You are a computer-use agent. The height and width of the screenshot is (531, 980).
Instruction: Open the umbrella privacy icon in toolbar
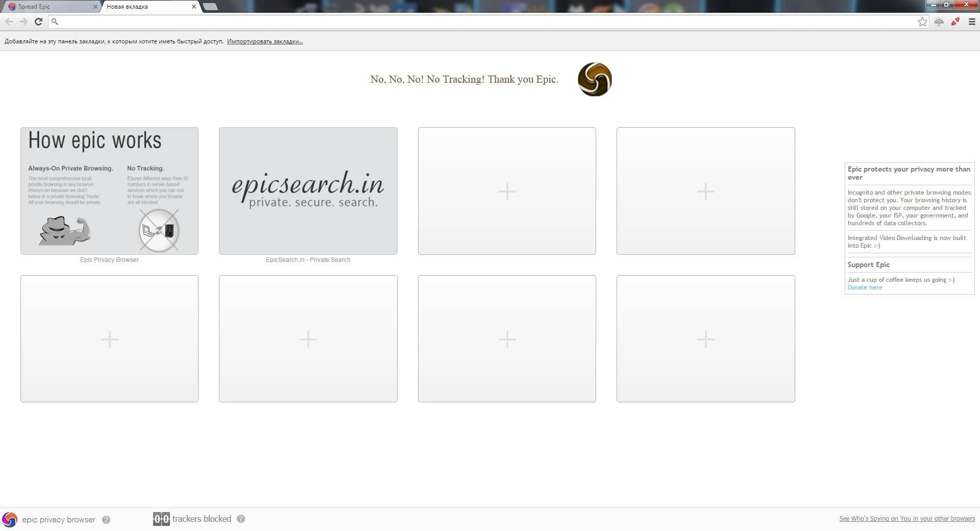click(939, 21)
